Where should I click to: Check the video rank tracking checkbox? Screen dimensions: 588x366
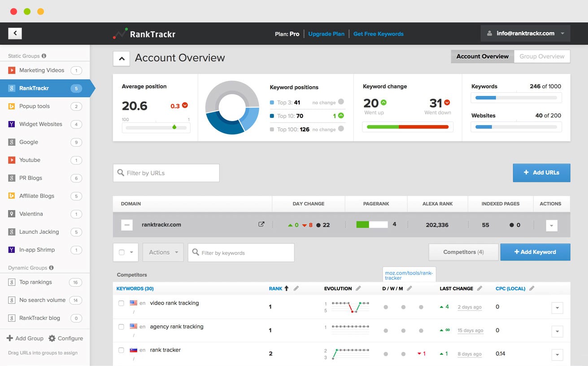(121, 304)
